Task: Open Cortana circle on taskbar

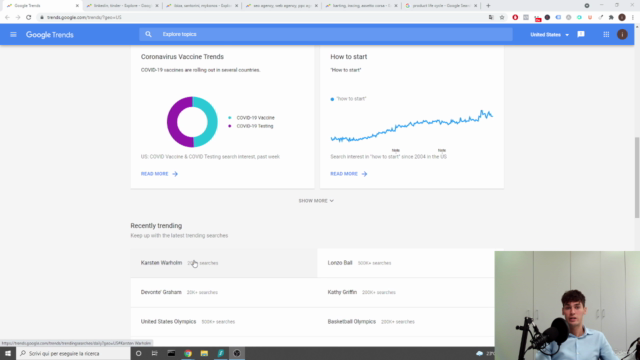Action: [139, 353]
